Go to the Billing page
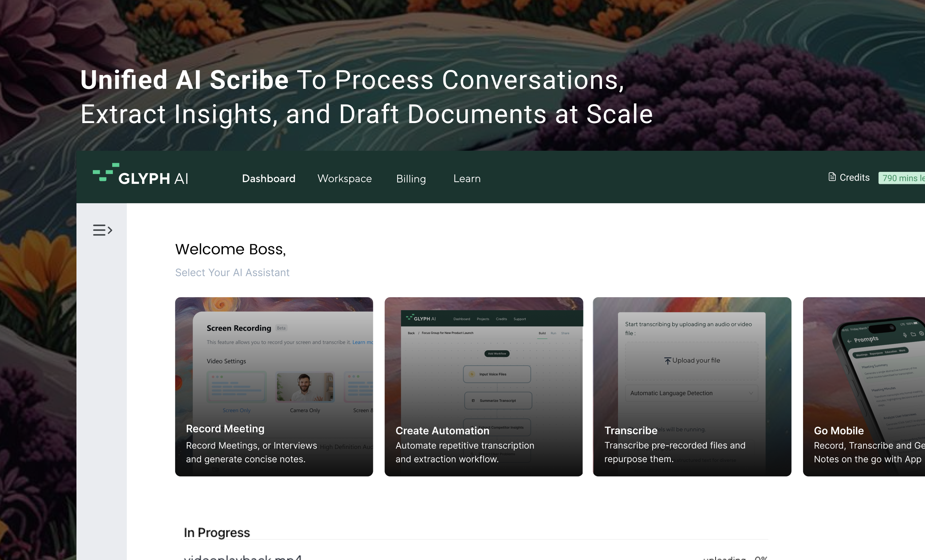This screenshot has height=560, width=925. click(x=411, y=179)
